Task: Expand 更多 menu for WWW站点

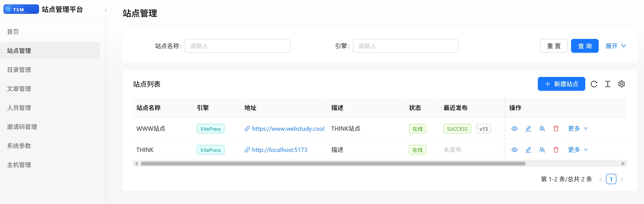Action: click(578, 128)
